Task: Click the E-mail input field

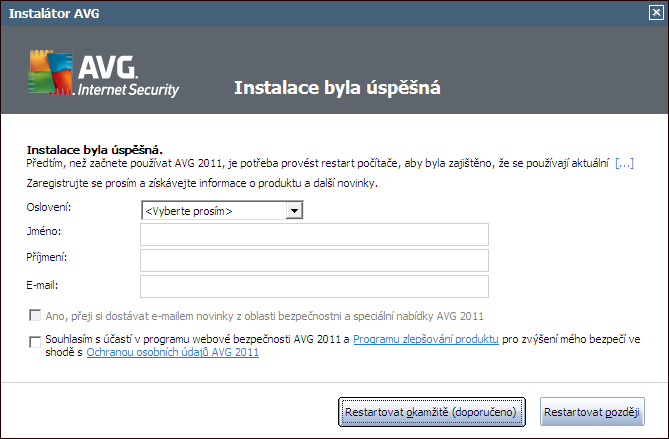Action: click(314, 286)
